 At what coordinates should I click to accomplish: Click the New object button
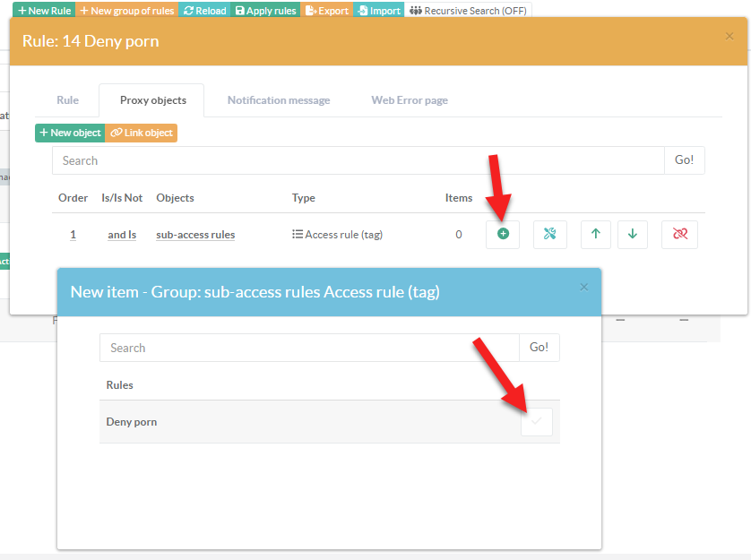coord(70,133)
